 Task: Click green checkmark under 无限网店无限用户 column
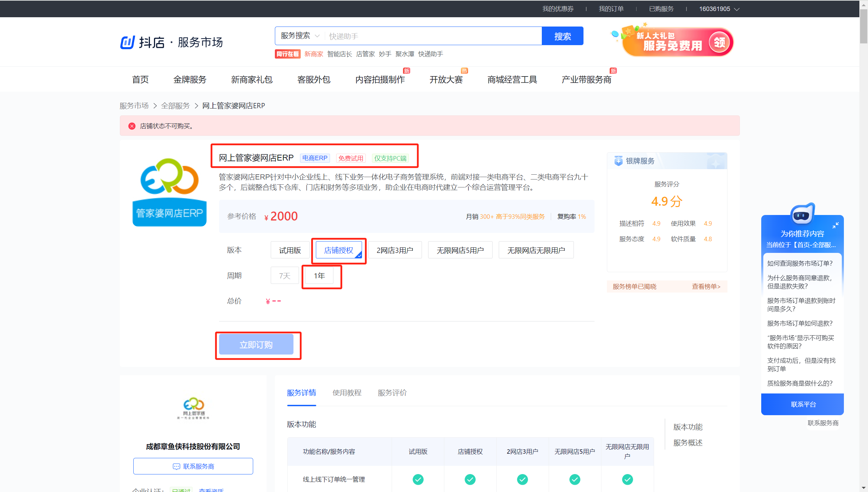(627, 479)
